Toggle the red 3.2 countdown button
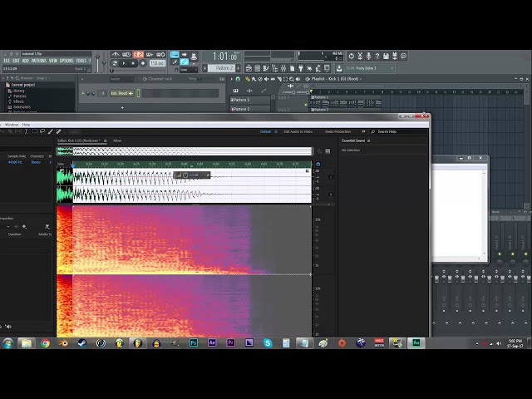 (139, 55)
